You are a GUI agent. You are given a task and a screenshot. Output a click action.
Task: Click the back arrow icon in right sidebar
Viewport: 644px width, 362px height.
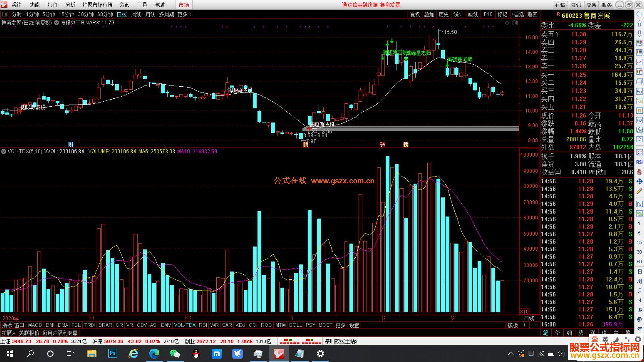click(639, 14)
